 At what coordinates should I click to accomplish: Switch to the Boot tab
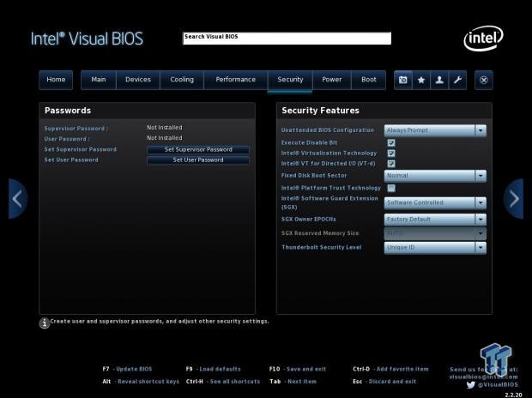click(x=369, y=80)
